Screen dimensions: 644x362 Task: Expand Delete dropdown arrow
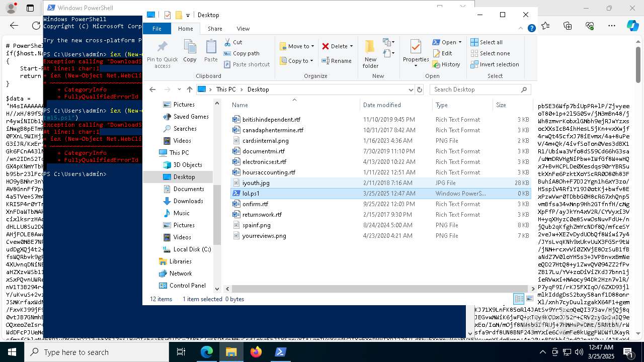(351, 46)
